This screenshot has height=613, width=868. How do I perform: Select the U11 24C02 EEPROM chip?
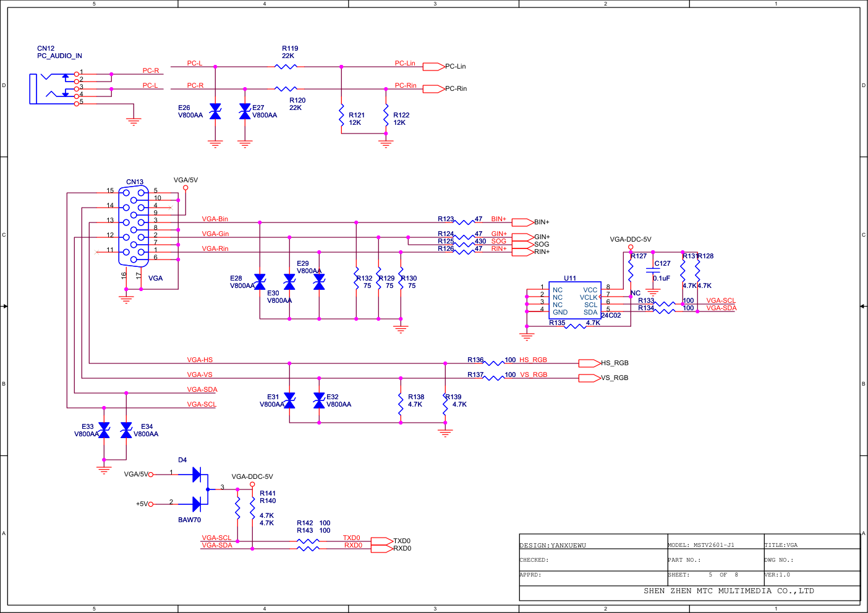(574, 301)
